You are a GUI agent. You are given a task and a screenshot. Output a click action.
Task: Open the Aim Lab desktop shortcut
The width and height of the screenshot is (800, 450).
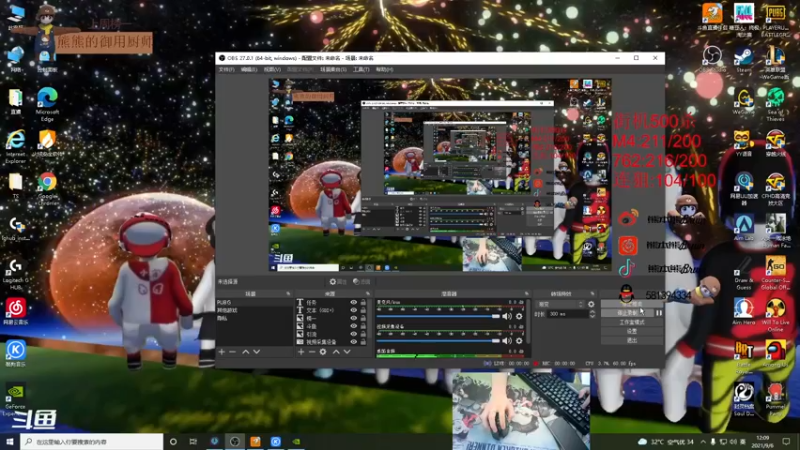(743, 228)
